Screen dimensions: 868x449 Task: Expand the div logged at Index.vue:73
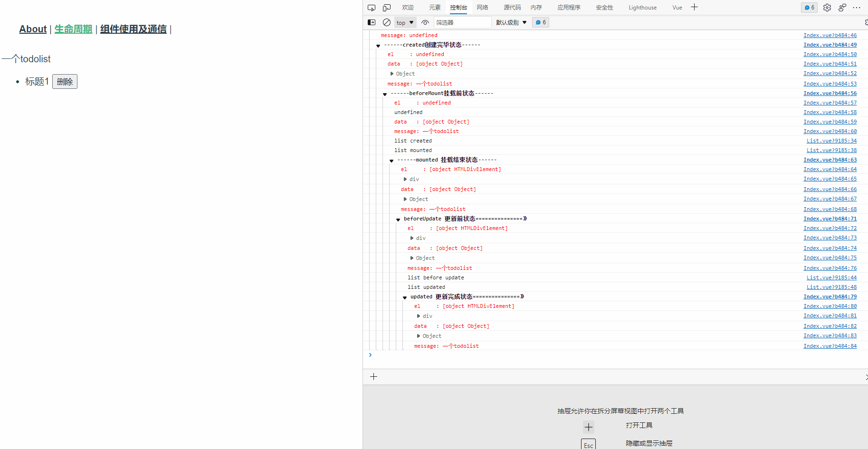(x=412, y=238)
